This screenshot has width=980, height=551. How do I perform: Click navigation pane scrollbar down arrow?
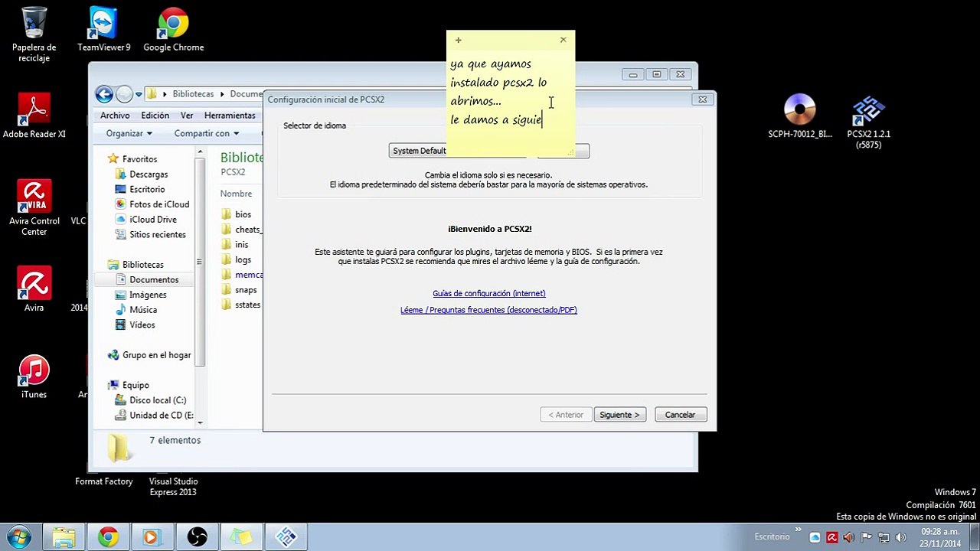coord(200,422)
